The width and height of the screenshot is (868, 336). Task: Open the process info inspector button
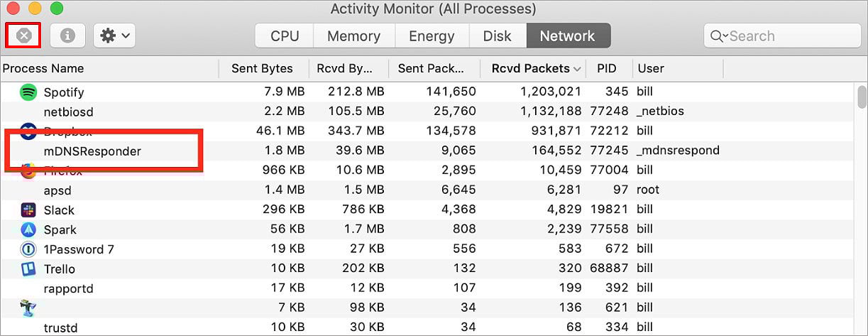(67, 36)
